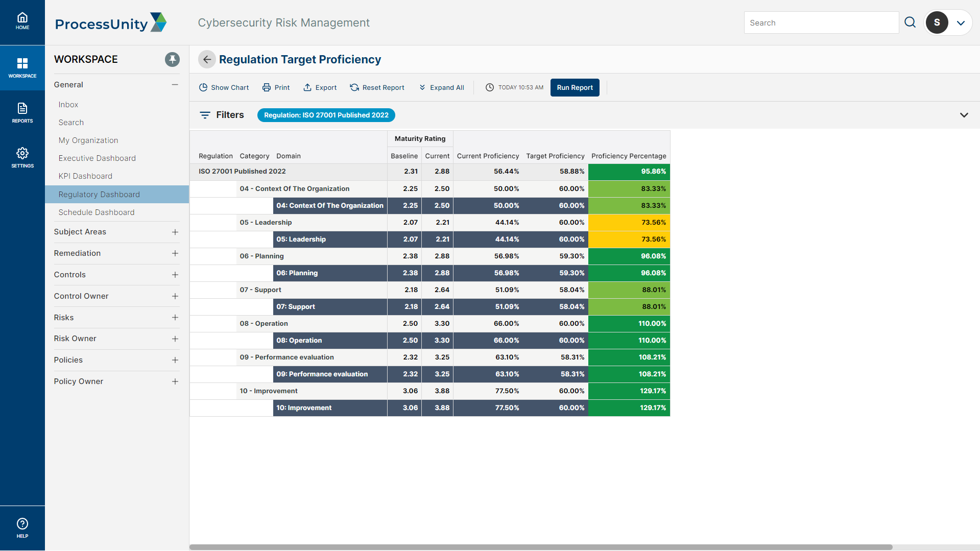Image resolution: width=980 pixels, height=551 pixels.
Task: Click the Filters icon
Action: pyautogui.click(x=205, y=115)
